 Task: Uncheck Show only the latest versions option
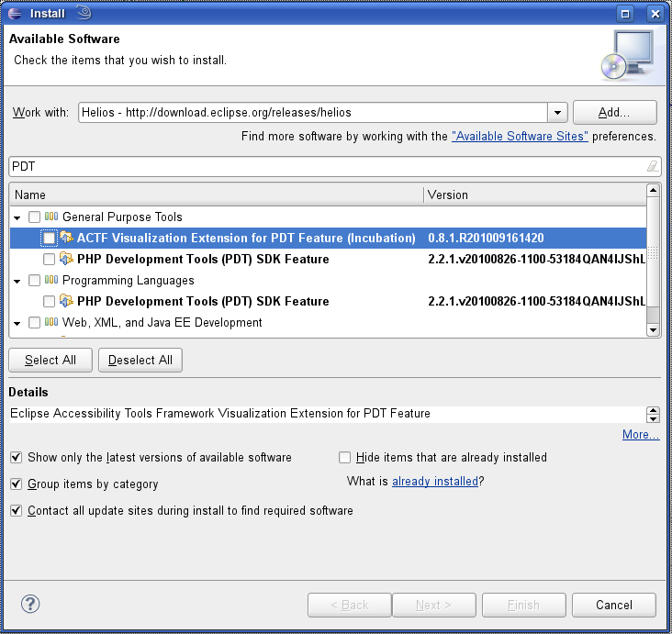coord(17,458)
